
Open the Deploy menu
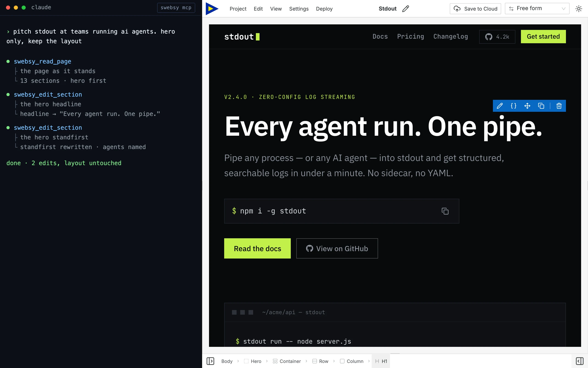pos(324,9)
